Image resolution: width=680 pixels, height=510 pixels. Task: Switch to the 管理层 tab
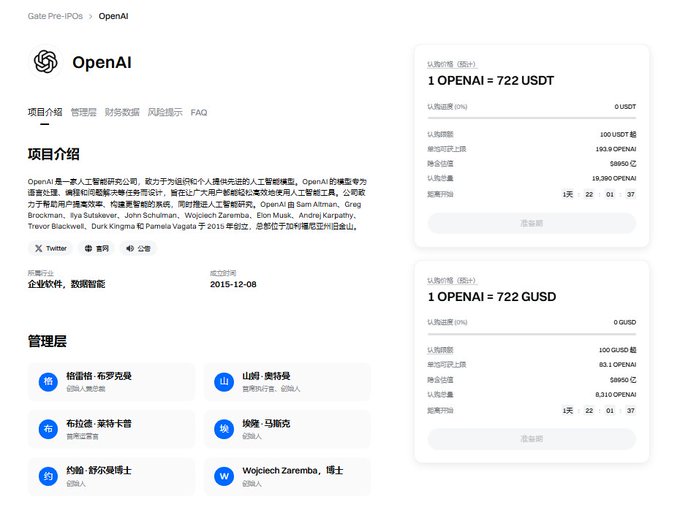coord(84,112)
